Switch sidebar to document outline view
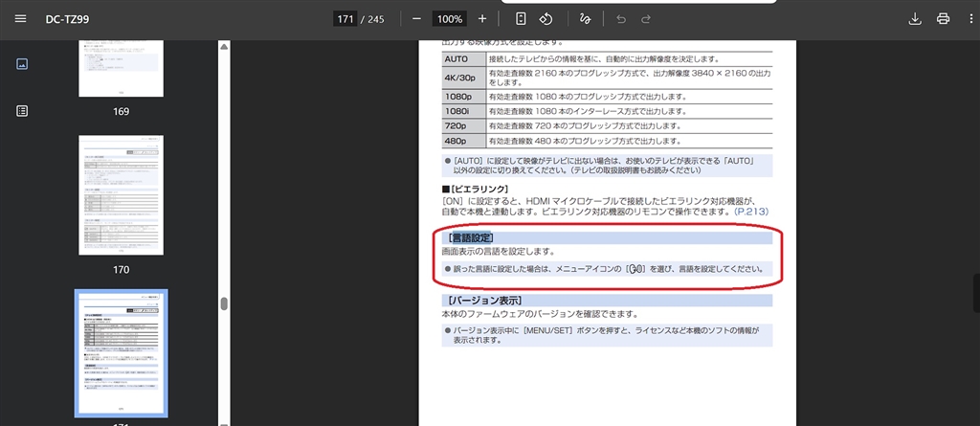This screenshot has width=980, height=426. [x=22, y=111]
